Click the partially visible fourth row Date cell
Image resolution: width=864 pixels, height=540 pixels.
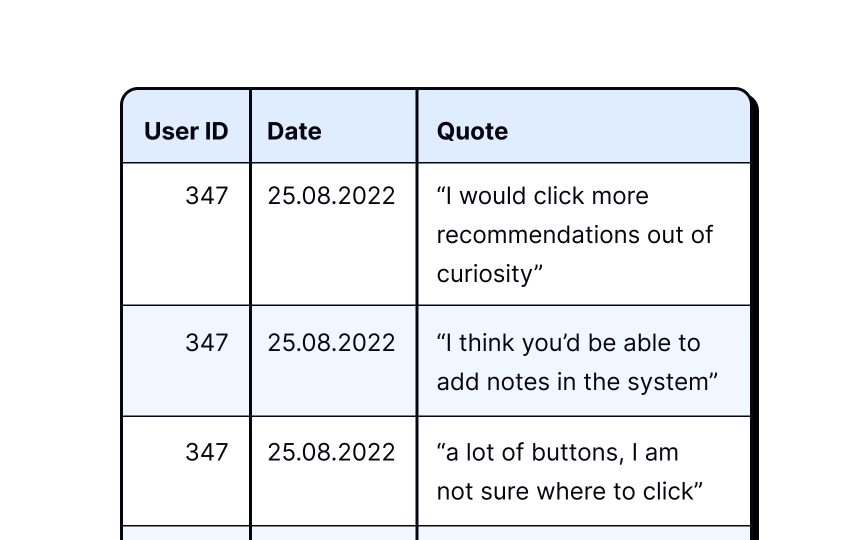[334, 533]
